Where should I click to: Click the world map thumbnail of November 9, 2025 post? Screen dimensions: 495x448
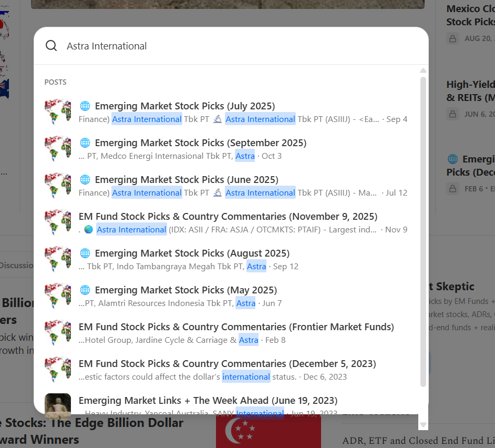(58, 222)
